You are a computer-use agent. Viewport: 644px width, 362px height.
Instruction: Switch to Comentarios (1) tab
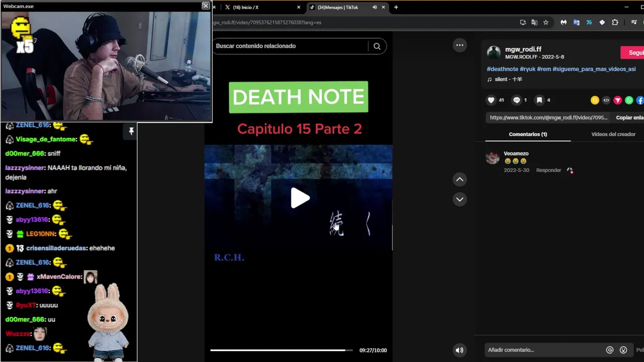click(528, 134)
